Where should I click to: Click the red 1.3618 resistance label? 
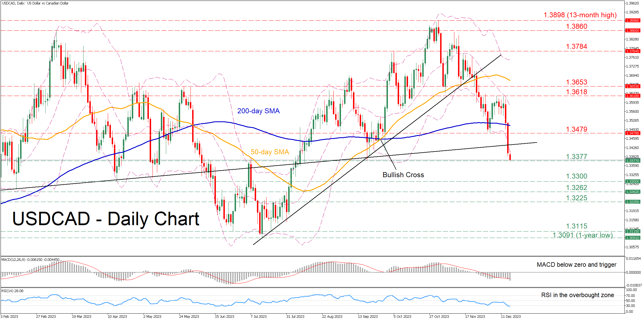(576, 92)
